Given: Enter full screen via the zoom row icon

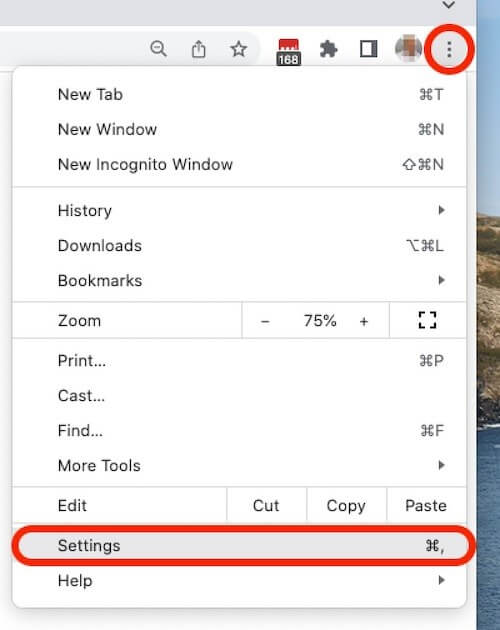Looking at the screenshot, I should coord(427,320).
